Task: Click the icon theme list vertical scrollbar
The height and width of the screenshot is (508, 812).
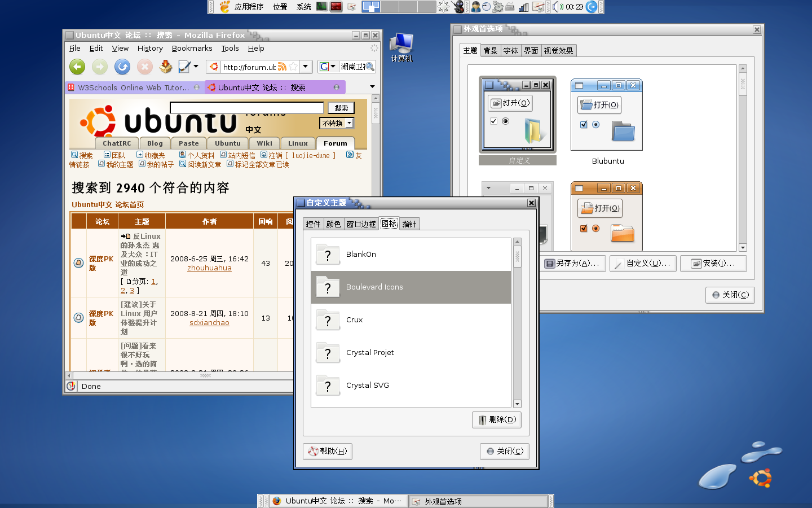Action: pos(518,323)
